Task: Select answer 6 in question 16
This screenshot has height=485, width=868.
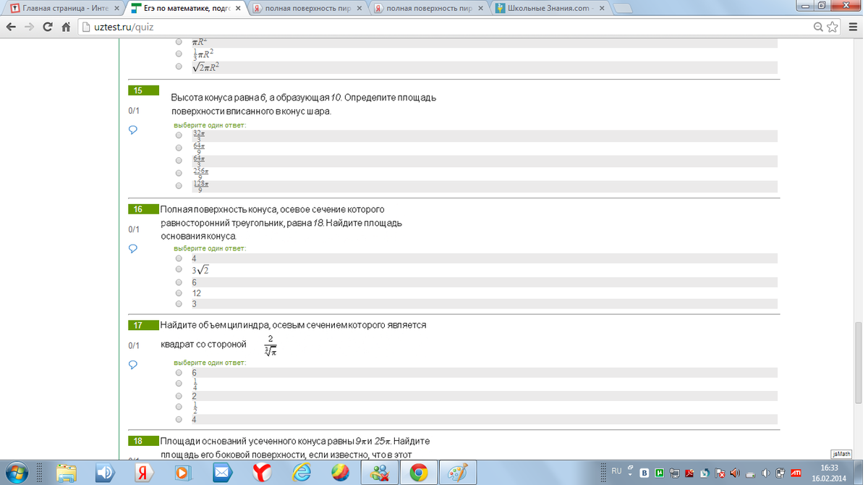Action: (x=179, y=282)
